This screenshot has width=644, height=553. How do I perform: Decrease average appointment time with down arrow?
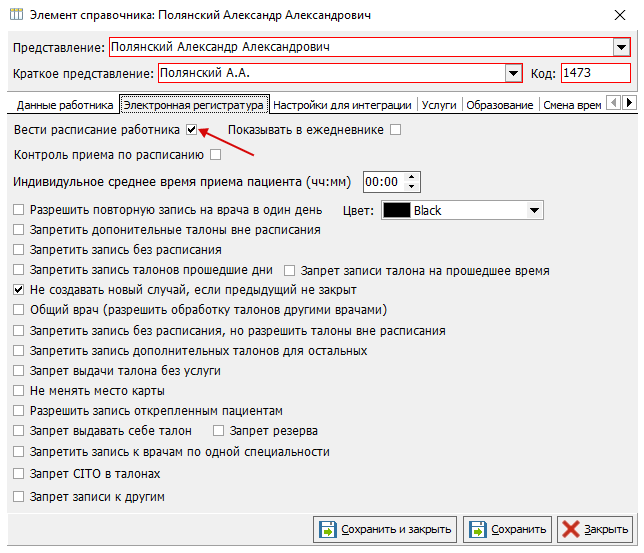coord(412,187)
